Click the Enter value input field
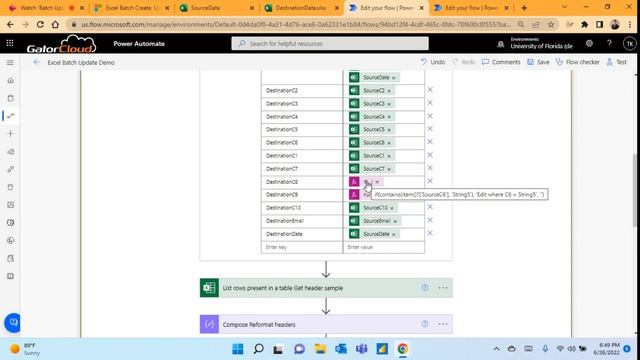The width and height of the screenshot is (640, 360). coord(384,247)
